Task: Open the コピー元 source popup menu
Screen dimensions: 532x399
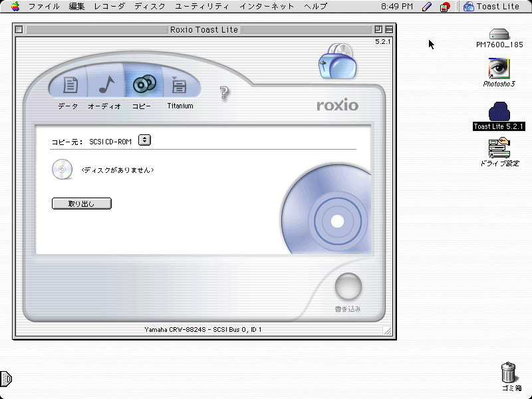Action: pos(144,140)
